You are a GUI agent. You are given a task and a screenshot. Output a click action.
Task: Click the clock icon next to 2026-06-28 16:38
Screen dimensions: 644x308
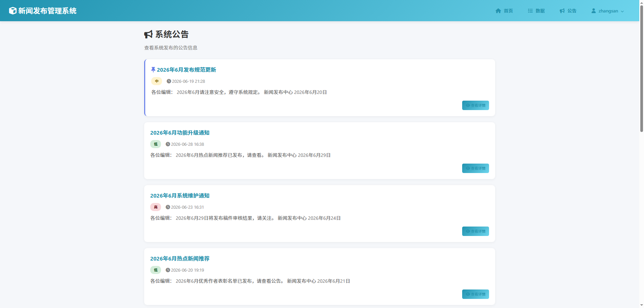tap(168, 144)
